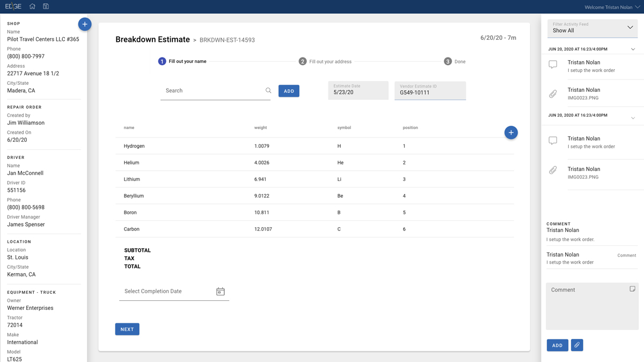Click the plus button beside the Shop panel
The height and width of the screenshot is (362, 644).
click(84, 24)
